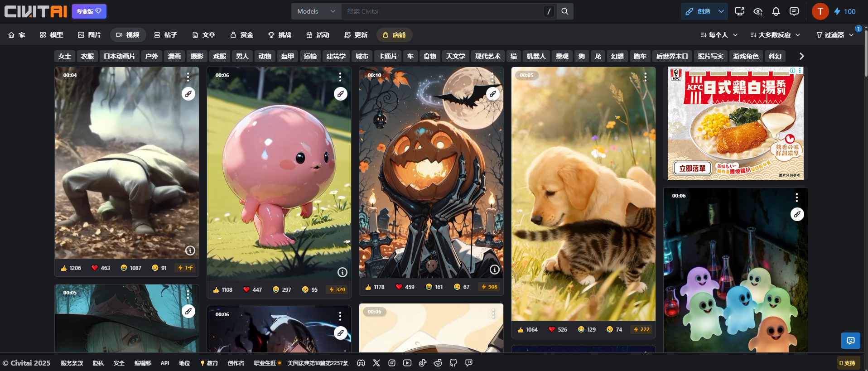Click the search magnifier button
Viewport: 868px width, 371px height.
coord(564,11)
